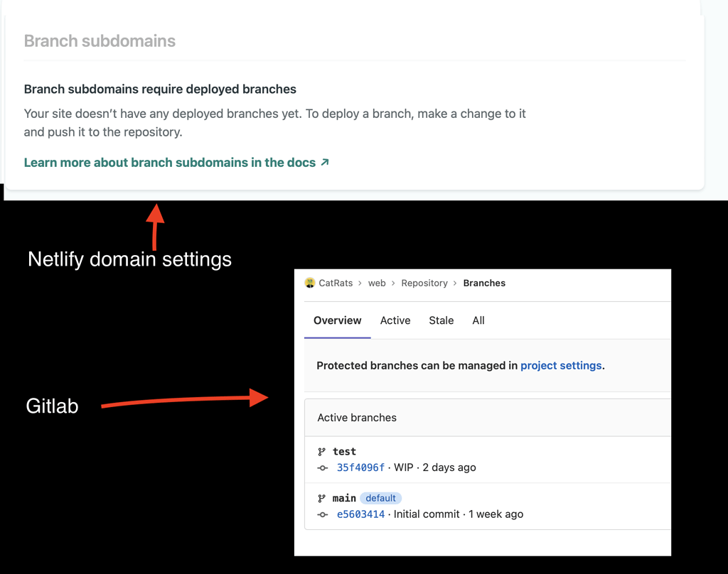This screenshot has width=728, height=574.
Task: Open the main branch
Action: 344,498
